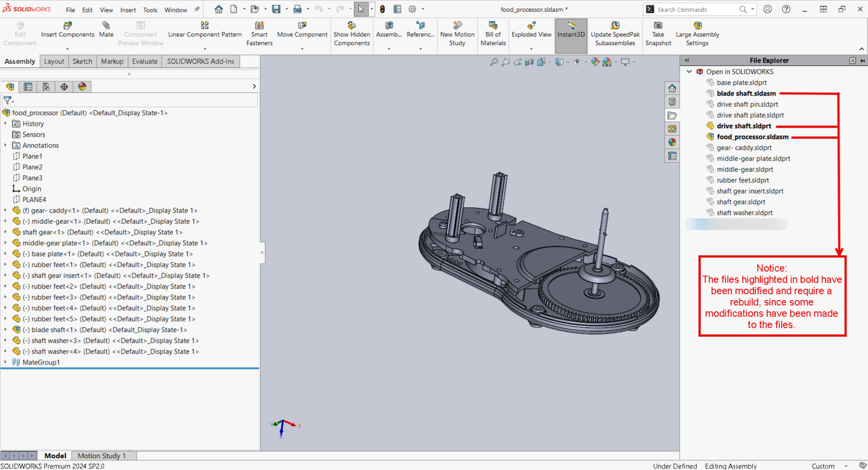The width and height of the screenshot is (868, 470).
Task: Open the Design Library task pane tab
Action: (672, 102)
